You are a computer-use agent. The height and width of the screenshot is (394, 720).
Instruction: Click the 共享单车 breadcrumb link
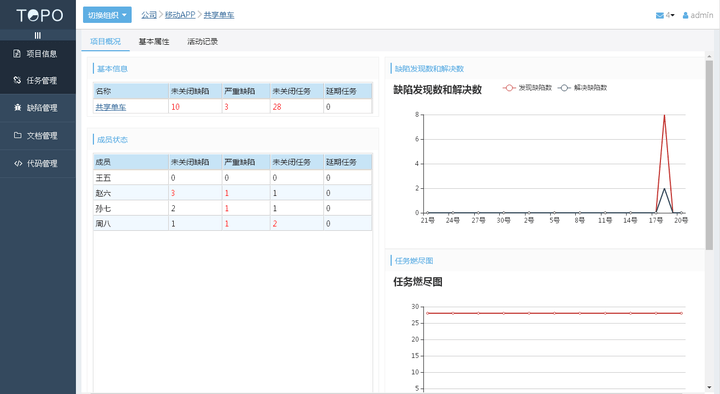(x=219, y=15)
